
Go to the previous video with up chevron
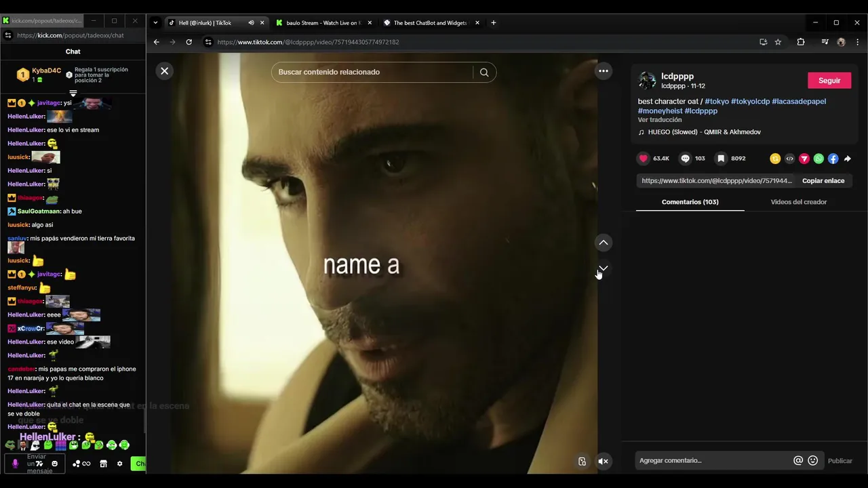(x=604, y=243)
